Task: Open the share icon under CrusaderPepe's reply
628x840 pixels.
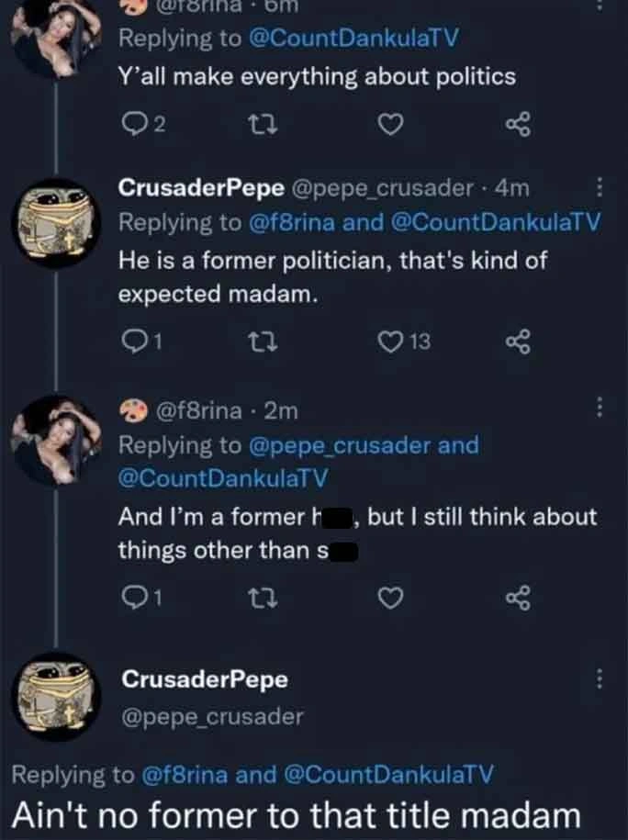Action: click(x=517, y=342)
